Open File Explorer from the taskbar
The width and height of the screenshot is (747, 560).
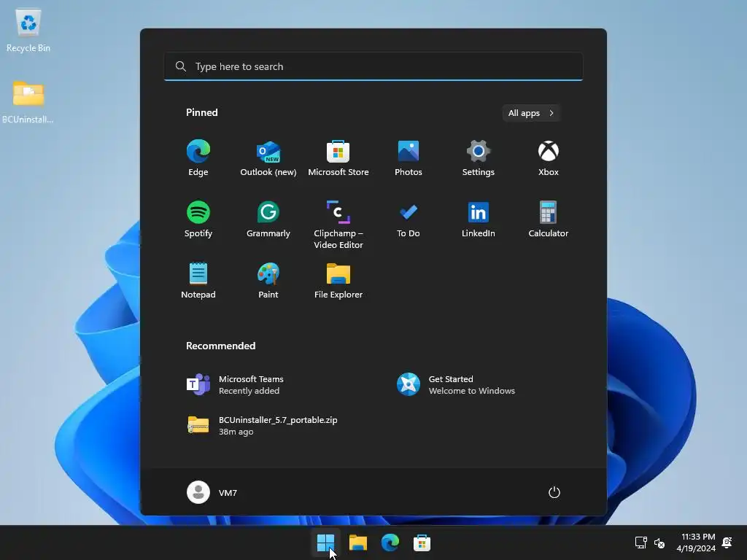coord(357,542)
